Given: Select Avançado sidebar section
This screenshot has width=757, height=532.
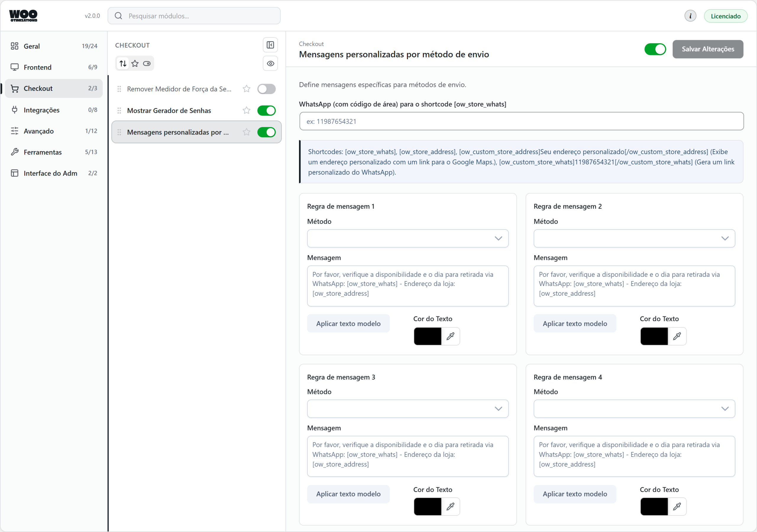Looking at the screenshot, I should click(x=54, y=131).
